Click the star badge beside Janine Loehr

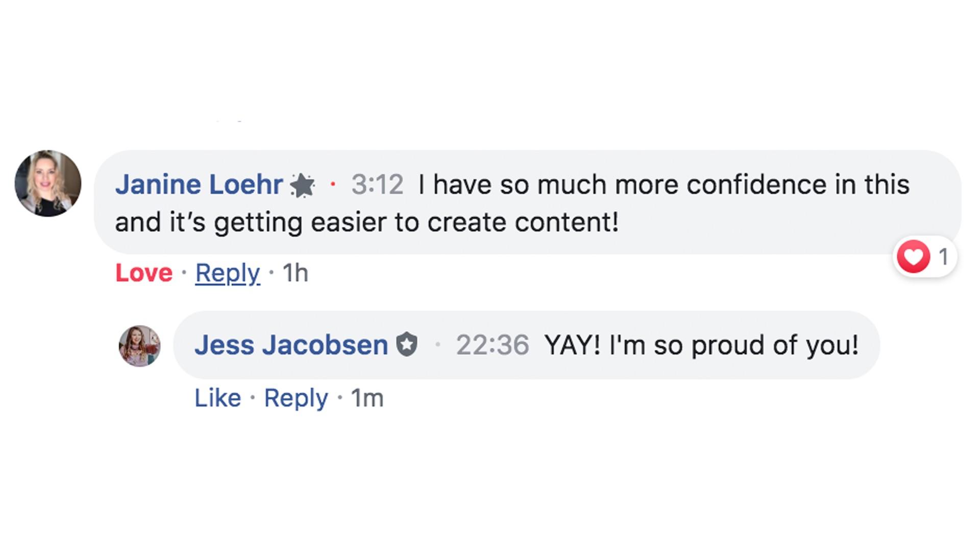click(x=302, y=185)
